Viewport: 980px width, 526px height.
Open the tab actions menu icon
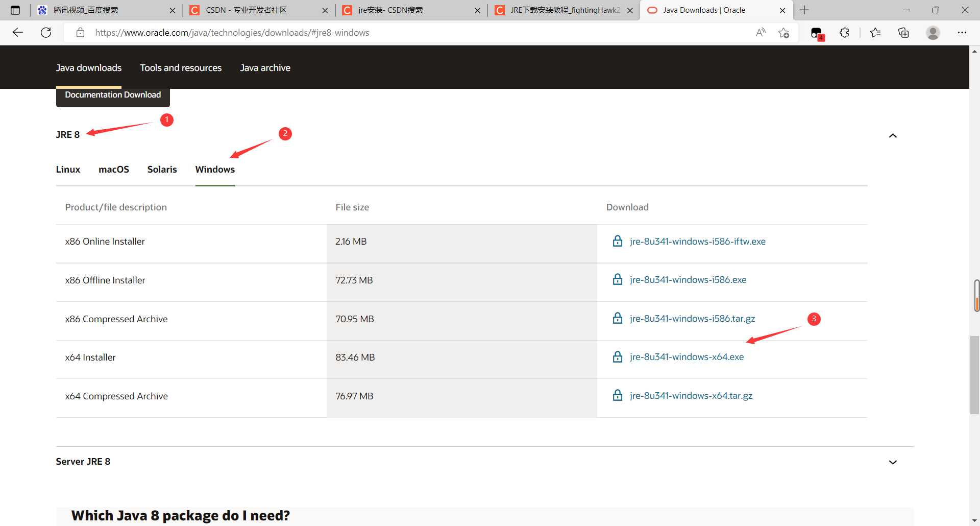coord(15,10)
